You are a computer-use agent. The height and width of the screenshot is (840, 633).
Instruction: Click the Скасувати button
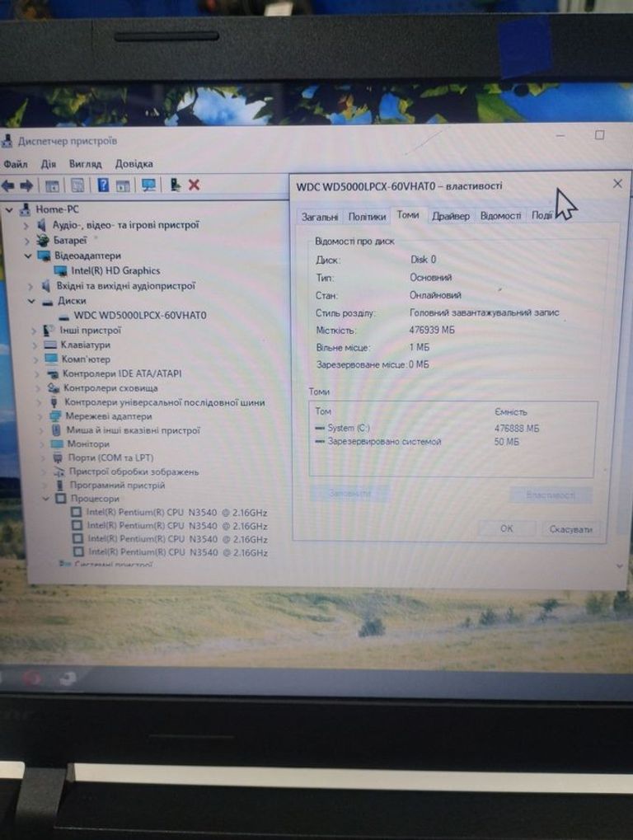[x=570, y=529]
